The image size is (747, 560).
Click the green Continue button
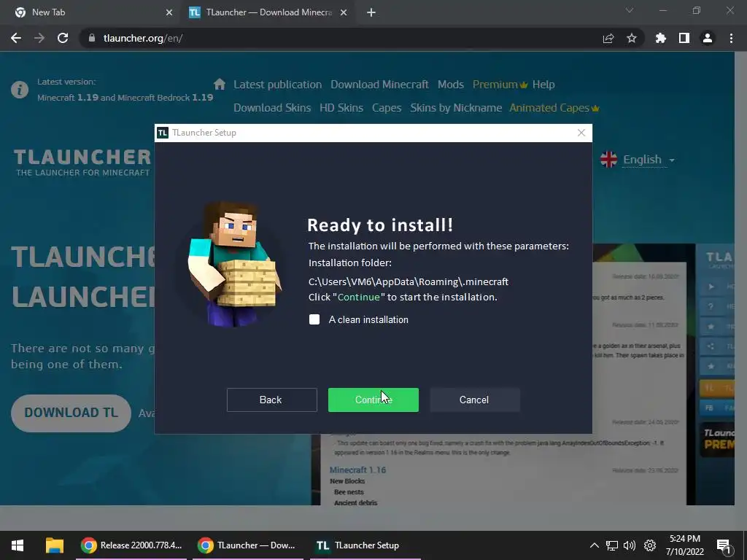coord(373,400)
